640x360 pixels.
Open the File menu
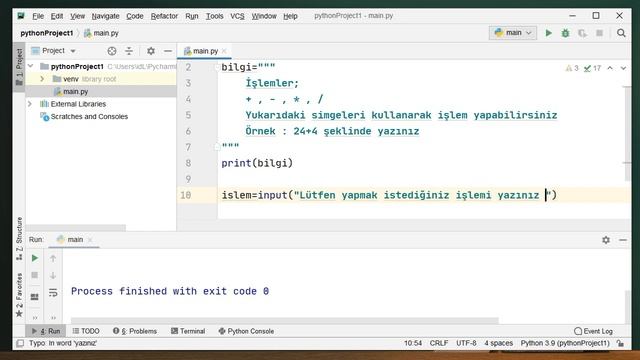38,16
